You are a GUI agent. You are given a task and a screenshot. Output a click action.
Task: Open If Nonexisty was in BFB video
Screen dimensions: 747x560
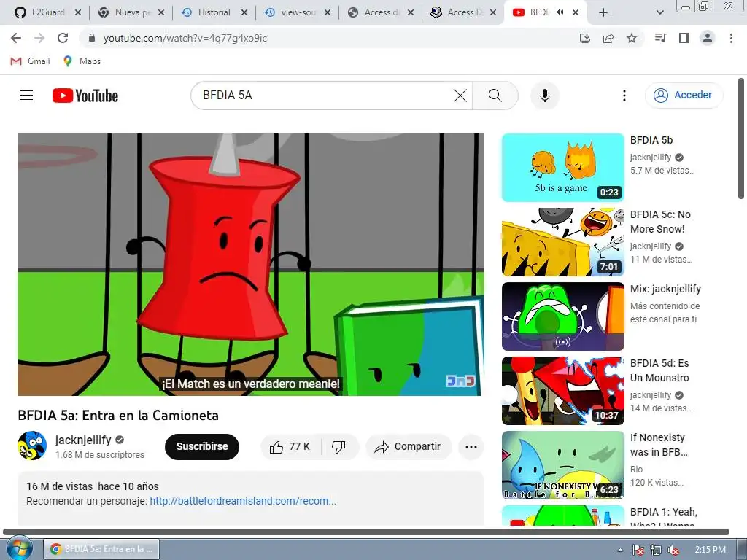point(562,465)
